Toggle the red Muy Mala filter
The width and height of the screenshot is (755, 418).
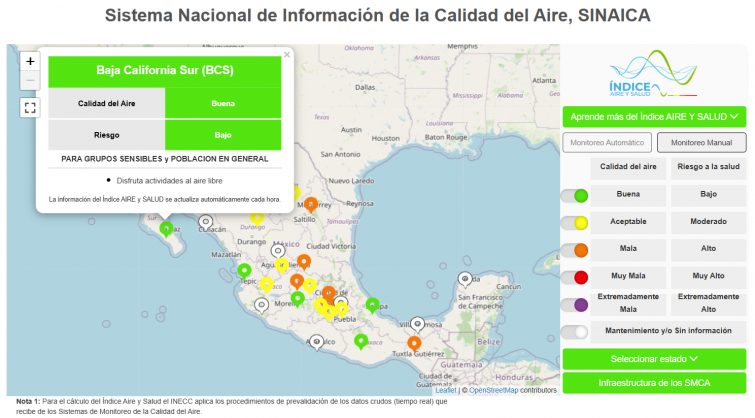574,276
